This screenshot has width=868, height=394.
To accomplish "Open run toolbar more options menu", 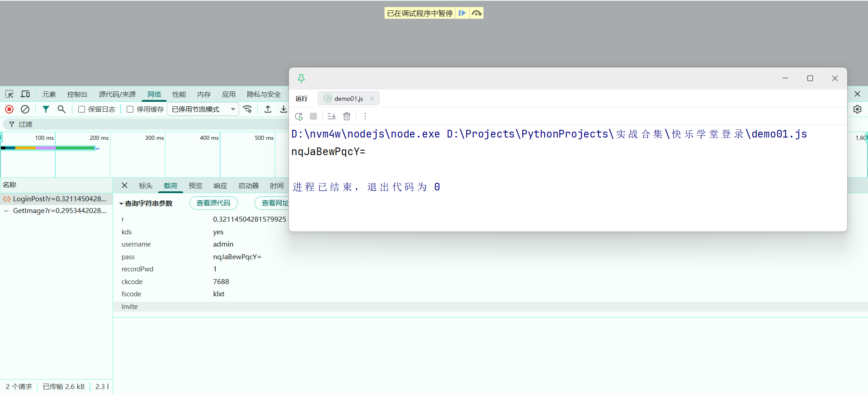I will [365, 116].
